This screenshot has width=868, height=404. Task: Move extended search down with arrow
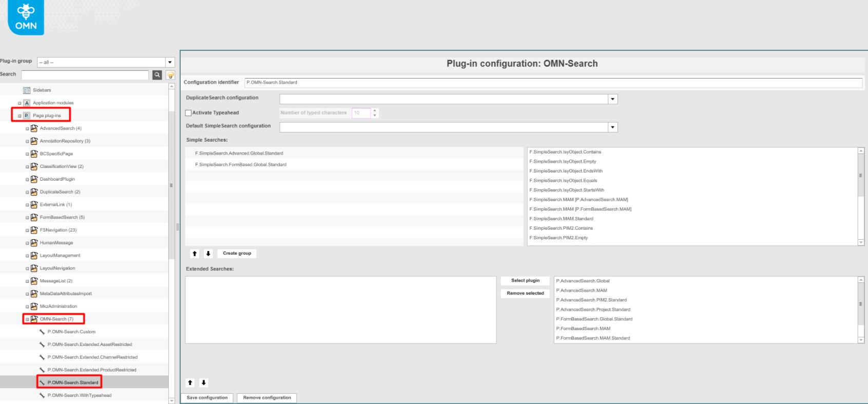pos(204,382)
